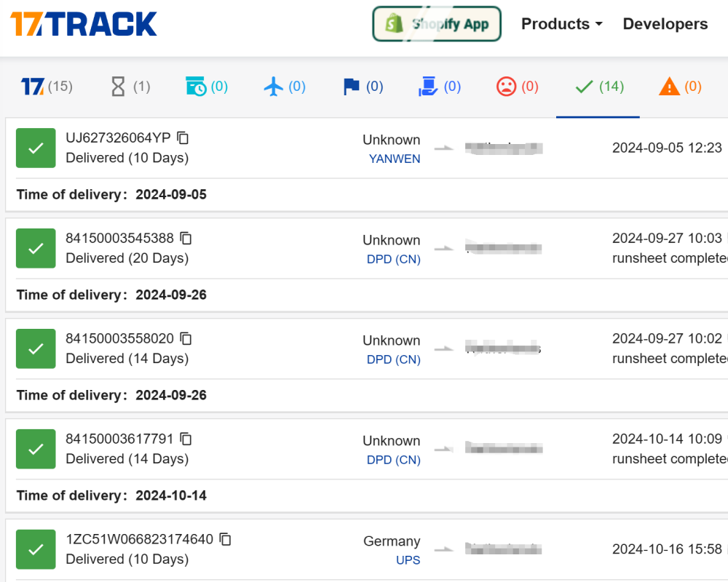Screen dimensions: 728x582
Task: Select the green checkmark delivered tab (14)
Action: coord(599,87)
